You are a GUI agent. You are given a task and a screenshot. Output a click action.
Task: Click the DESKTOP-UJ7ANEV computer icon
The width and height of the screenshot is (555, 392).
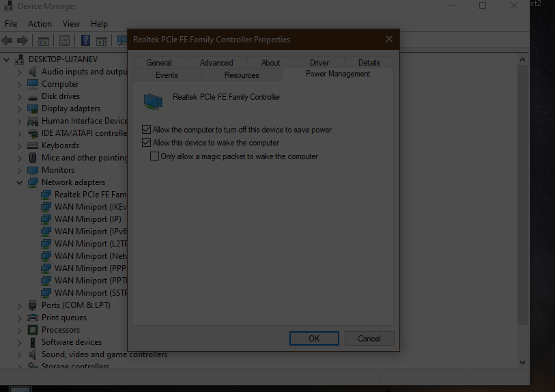(20, 59)
